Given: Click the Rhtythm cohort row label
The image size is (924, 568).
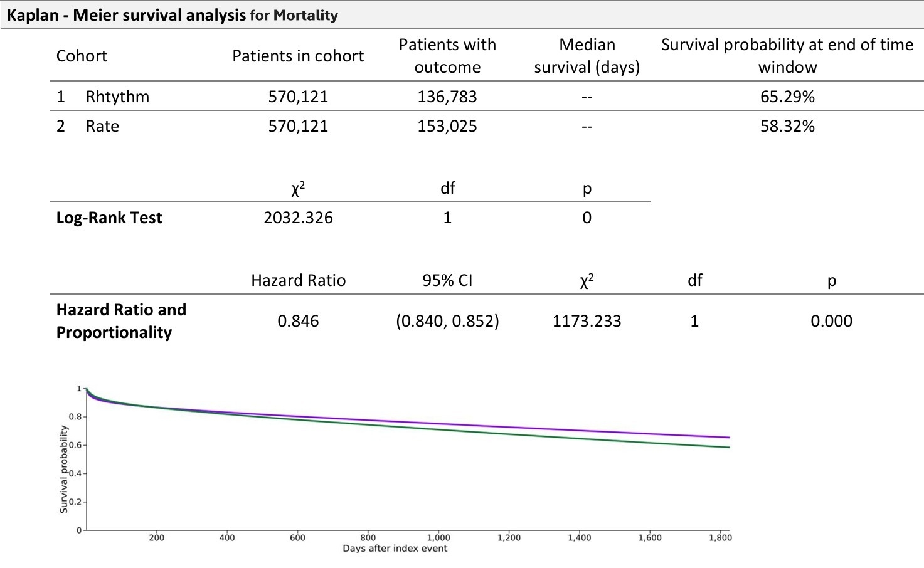Looking at the screenshot, I should (x=117, y=97).
